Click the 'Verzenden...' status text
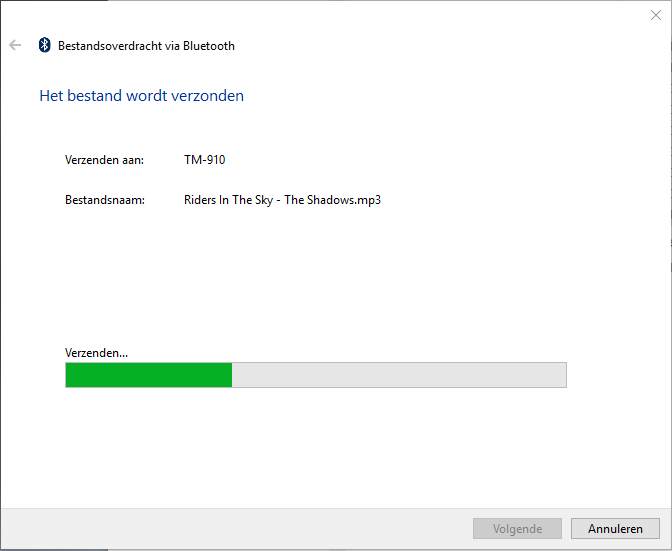The height and width of the screenshot is (551, 672). (96, 353)
